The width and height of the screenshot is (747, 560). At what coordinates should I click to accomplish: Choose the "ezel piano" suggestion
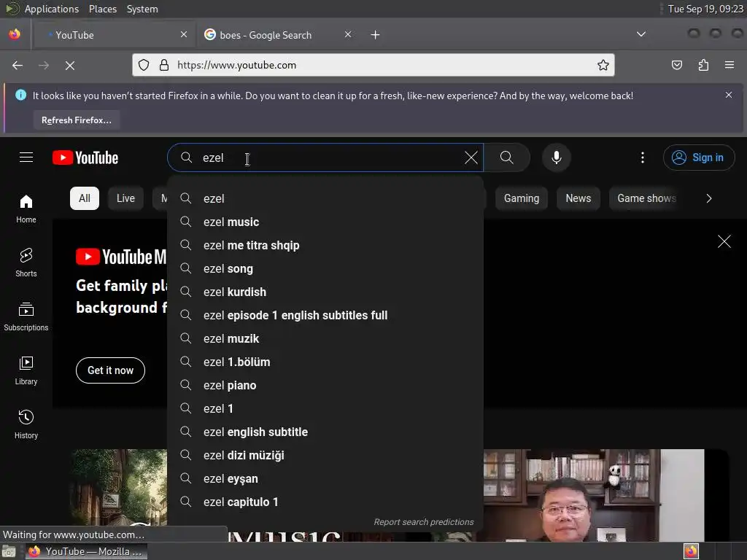[x=325, y=385]
